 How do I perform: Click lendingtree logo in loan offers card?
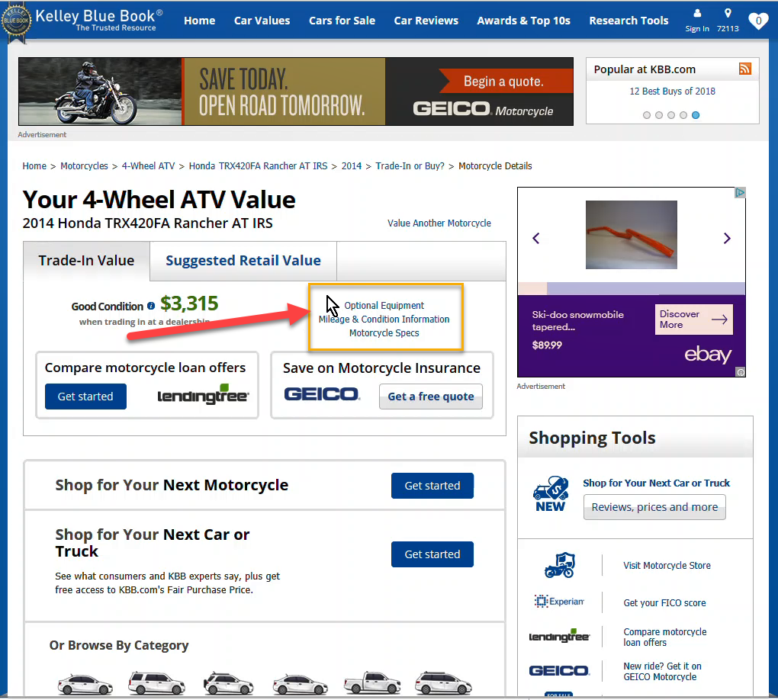203,394
